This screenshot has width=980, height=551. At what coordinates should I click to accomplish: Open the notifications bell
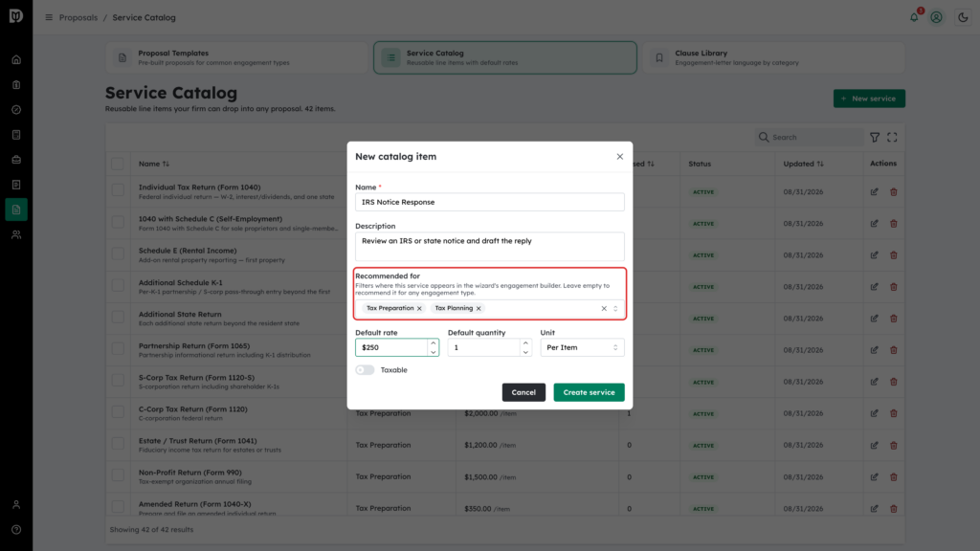pyautogui.click(x=914, y=17)
